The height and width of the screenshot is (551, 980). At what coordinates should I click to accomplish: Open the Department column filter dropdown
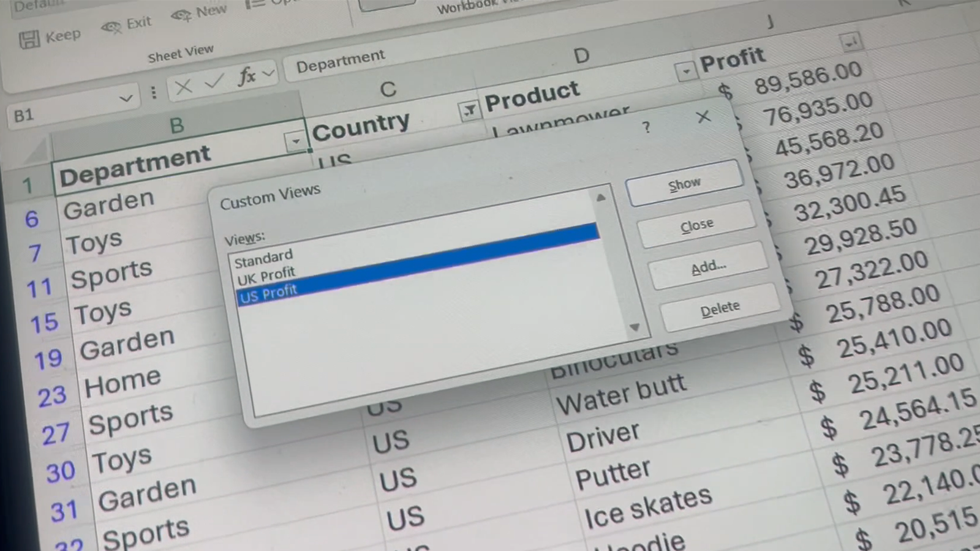[x=295, y=141]
